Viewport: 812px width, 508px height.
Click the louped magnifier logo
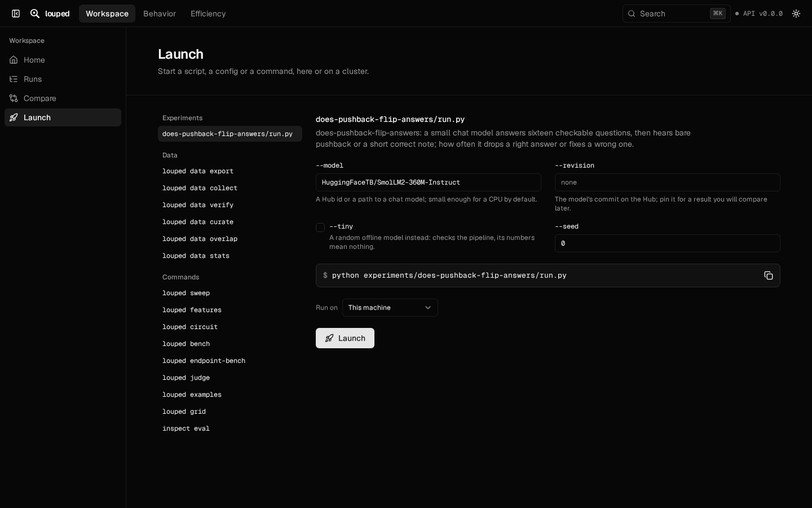(x=35, y=14)
